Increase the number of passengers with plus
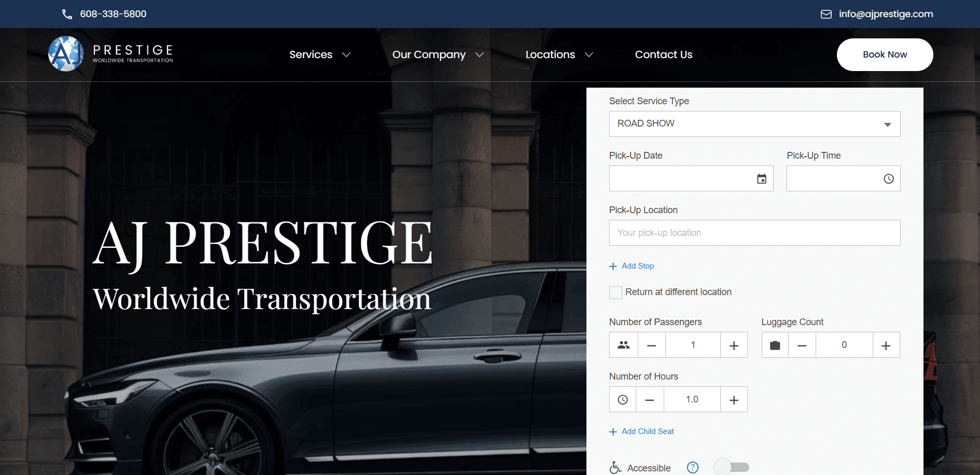 [x=734, y=345]
